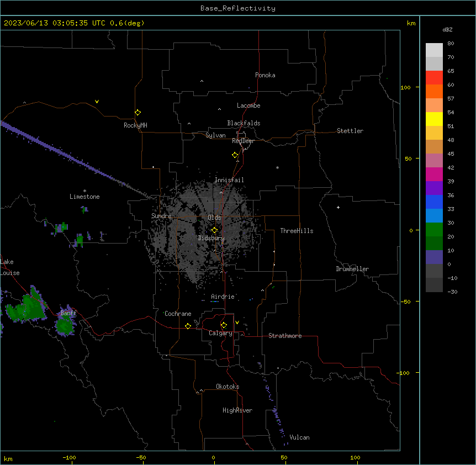Click the Lacombe city label
The width and height of the screenshot is (476, 465).
coord(248,105)
